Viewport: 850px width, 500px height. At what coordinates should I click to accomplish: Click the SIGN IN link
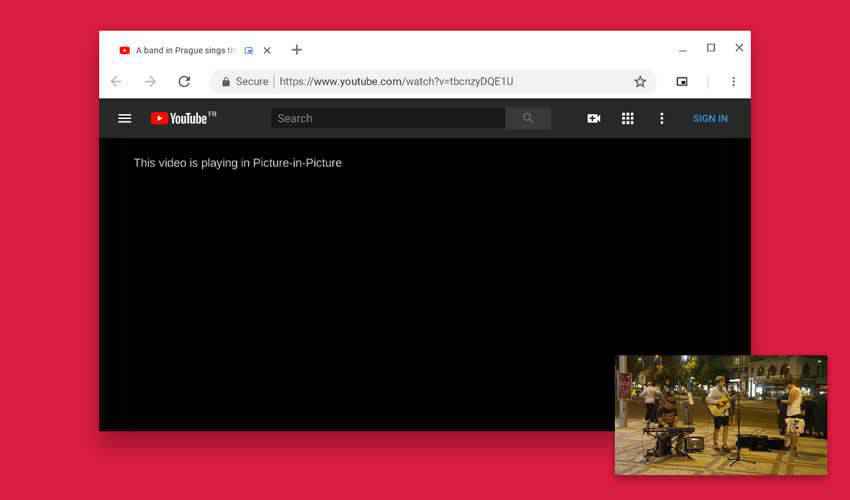pyautogui.click(x=710, y=118)
